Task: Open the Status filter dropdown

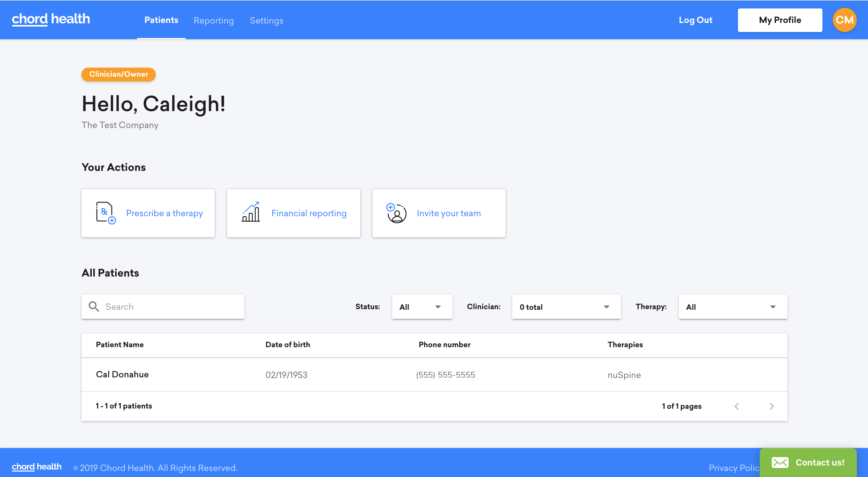Action: 422,307
